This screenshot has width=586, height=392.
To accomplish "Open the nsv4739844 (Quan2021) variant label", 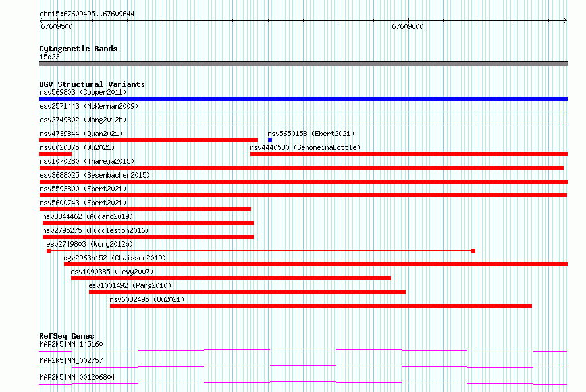I will point(81,134).
